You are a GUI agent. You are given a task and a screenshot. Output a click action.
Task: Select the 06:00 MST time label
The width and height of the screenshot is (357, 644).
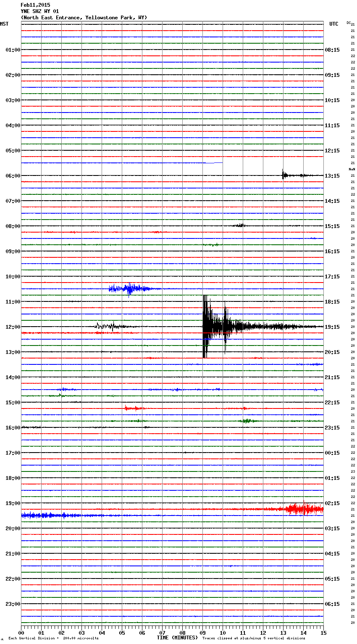click(13, 176)
